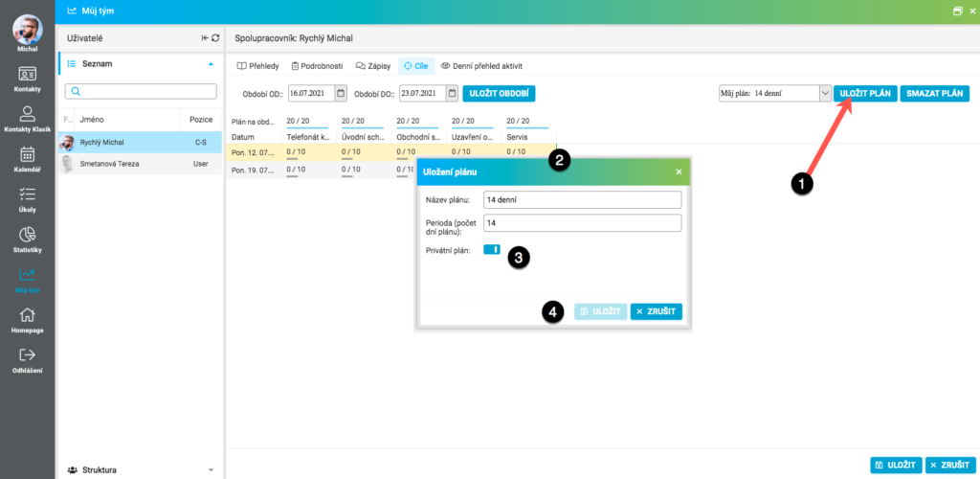The image size is (980, 479).
Task: Click the restore window icon in title bar
Action: tap(957, 11)
